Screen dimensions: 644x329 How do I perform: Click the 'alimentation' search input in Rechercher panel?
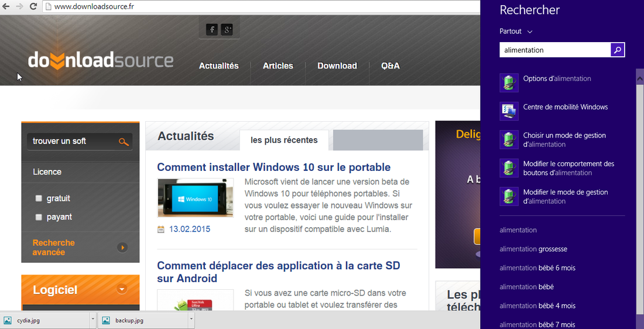click(555, 50)
